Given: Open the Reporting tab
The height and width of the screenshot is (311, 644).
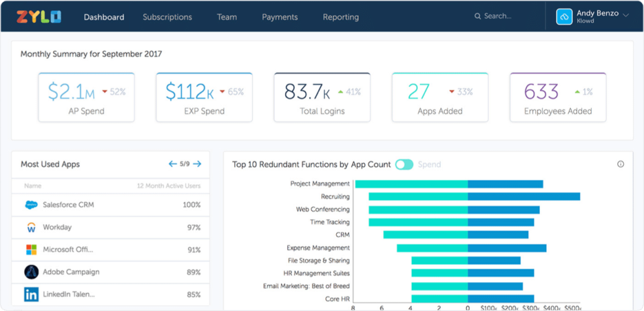Looking at the screenshot, I should [341, 17].
